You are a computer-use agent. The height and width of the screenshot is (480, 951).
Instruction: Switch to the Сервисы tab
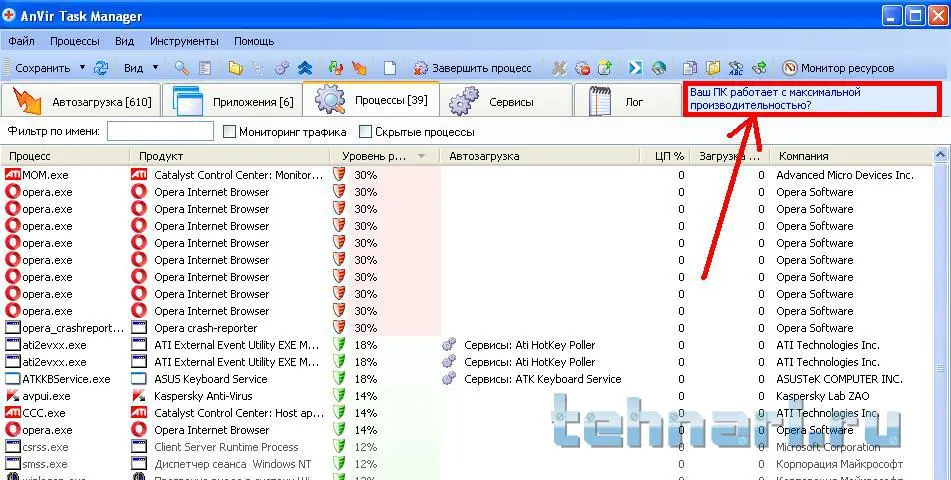tap(506, 101)
